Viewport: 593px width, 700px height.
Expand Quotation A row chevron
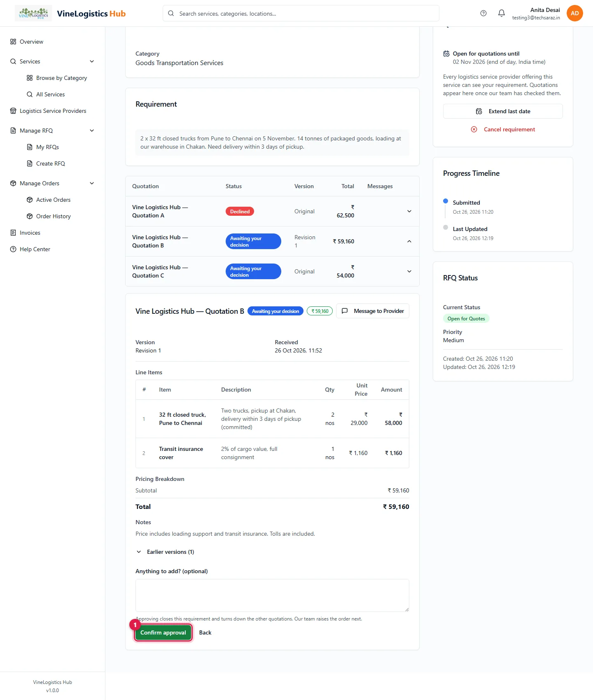(409, 211)
